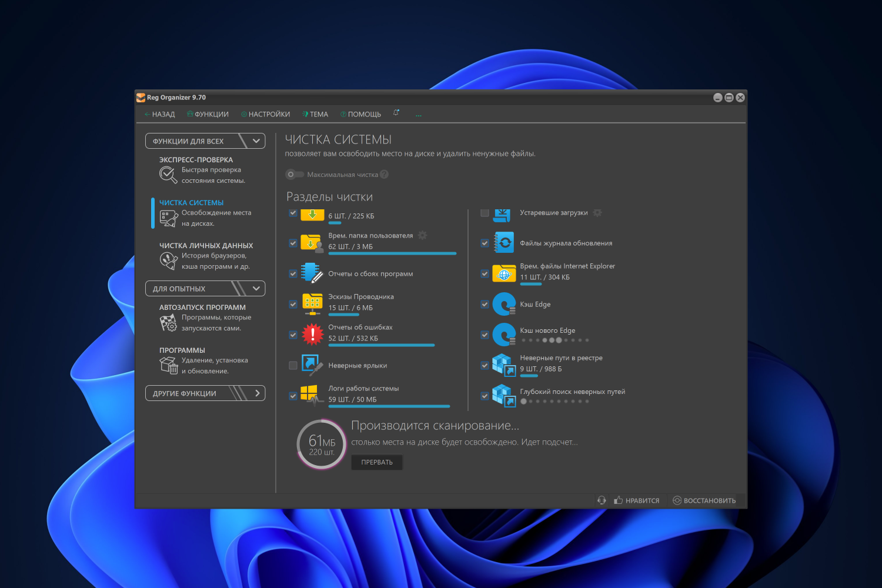Open settings gear for Устаревшие загрузки

(597, 213)
